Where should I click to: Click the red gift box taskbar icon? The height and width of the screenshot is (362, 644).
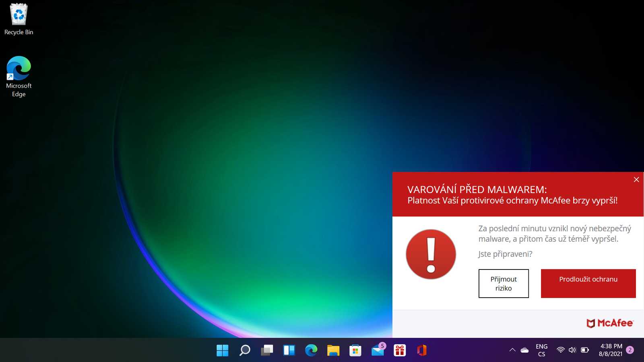[x=400, y=350]
